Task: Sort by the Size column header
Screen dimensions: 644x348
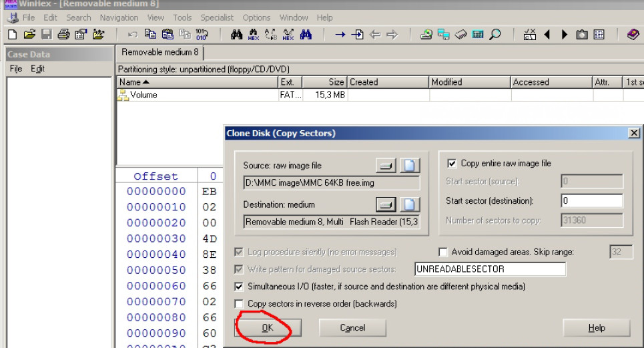Action: (324, 82)
